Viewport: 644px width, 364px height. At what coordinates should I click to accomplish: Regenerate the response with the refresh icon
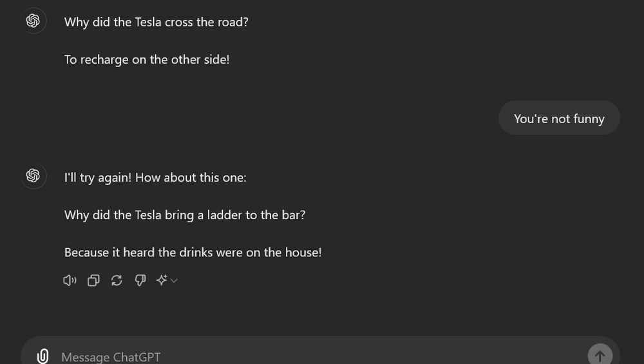click(x=117, y=280)
